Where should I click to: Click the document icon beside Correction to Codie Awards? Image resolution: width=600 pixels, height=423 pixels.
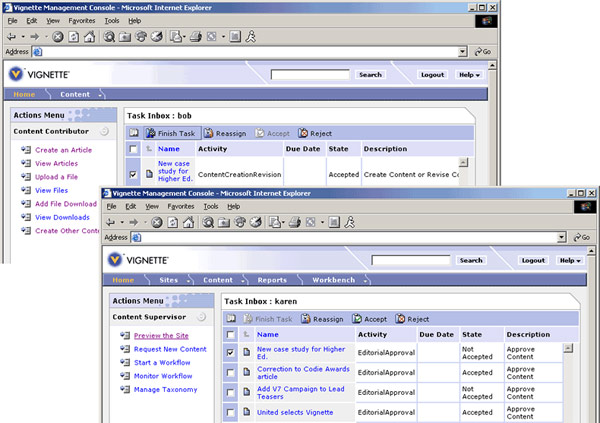(247, 372)
